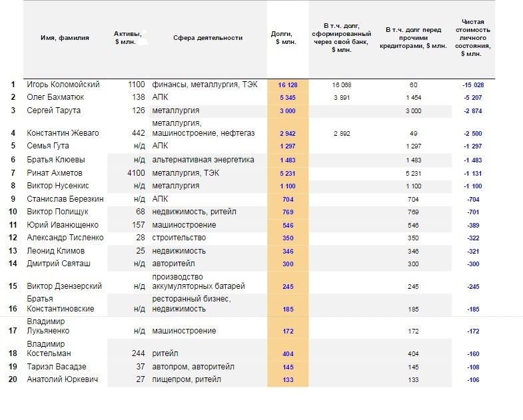
Task: Click the debt value 16 128
Action: 288,85
